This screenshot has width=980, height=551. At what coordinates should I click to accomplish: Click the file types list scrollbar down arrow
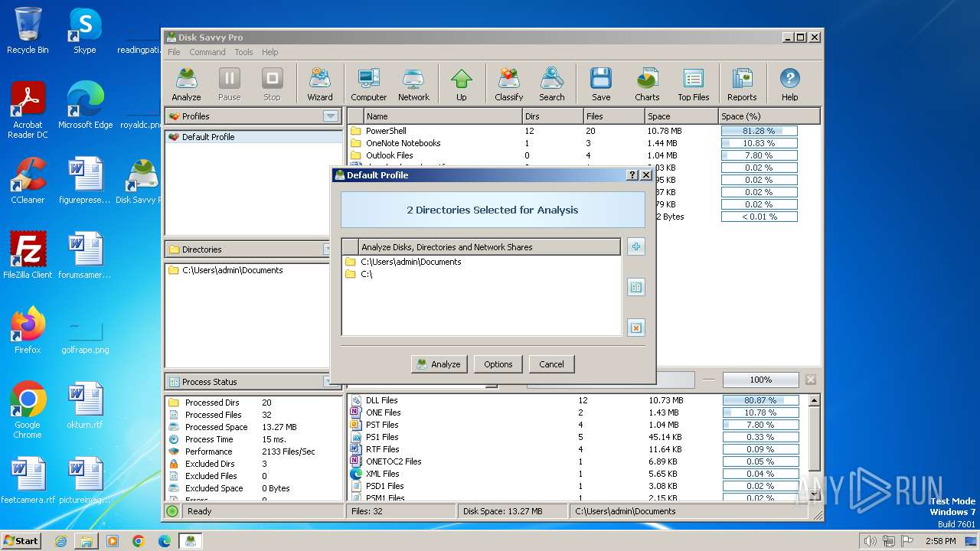pyautogui.click(x=814, y=494)
